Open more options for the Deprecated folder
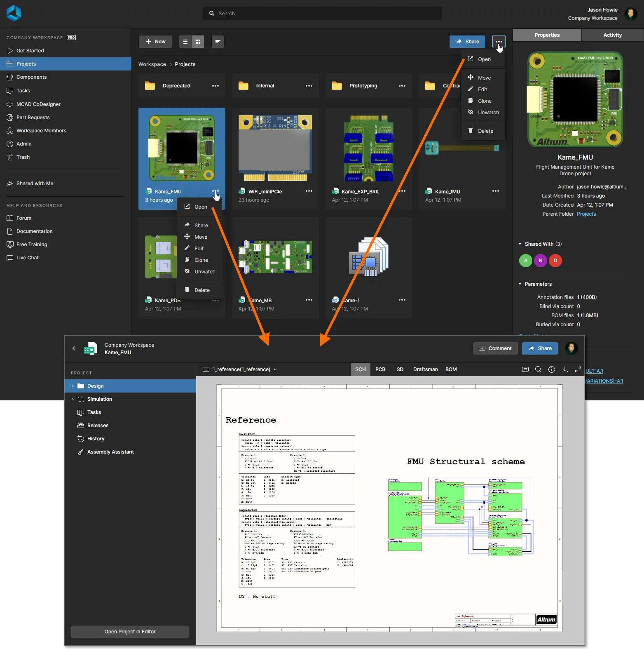Image resolution: width=644 pixels, height=649 pixels. 215,86
